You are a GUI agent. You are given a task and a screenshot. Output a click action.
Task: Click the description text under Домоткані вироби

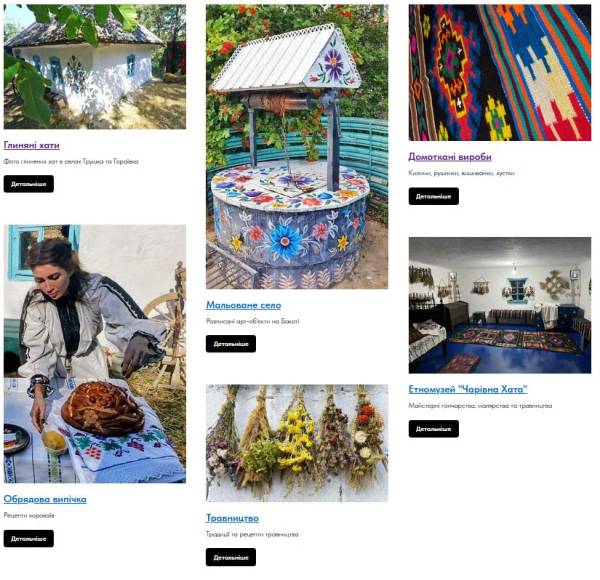461,173
